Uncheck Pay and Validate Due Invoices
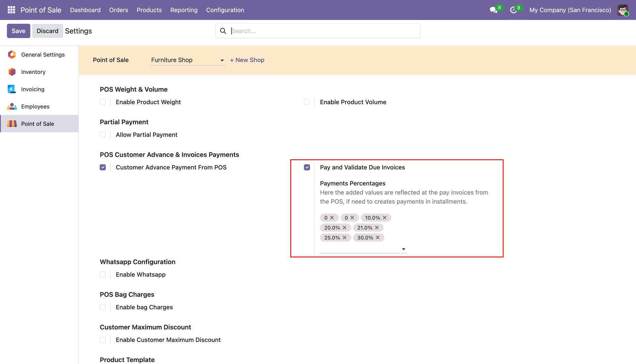Image resolution: width=636 pixels, height=364 pixels. coord(307,167)
